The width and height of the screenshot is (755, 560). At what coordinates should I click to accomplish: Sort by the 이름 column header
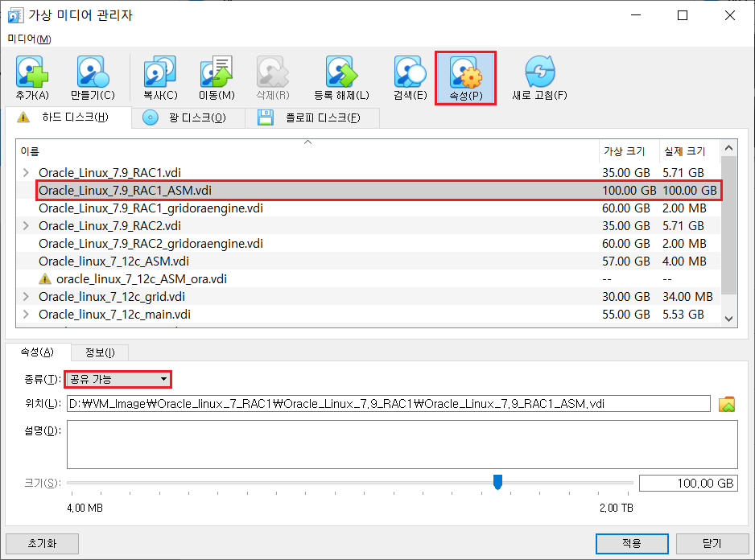[x=307, y=151]
